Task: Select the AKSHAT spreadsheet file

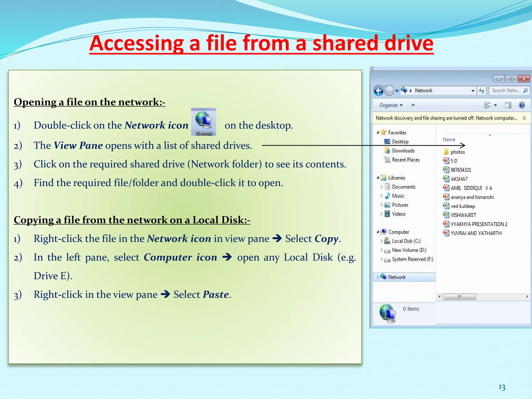Action: (459, 179)
